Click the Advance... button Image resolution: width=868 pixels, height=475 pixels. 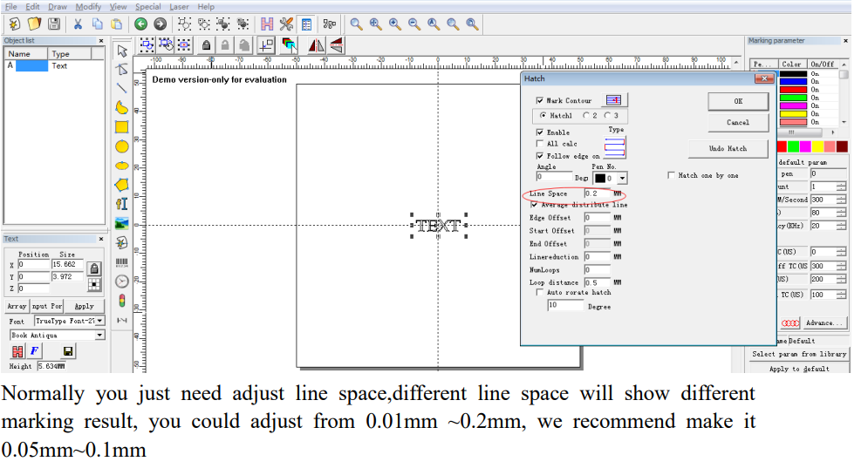point(824,322)
